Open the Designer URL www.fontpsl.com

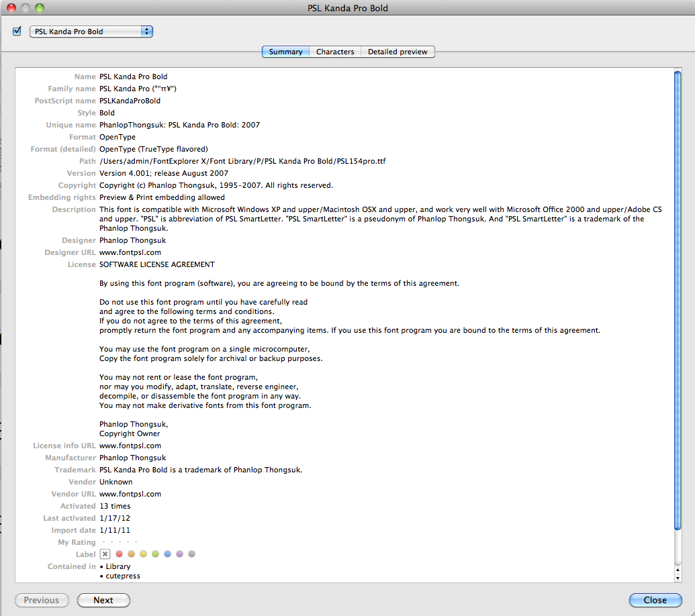(130, 252)
